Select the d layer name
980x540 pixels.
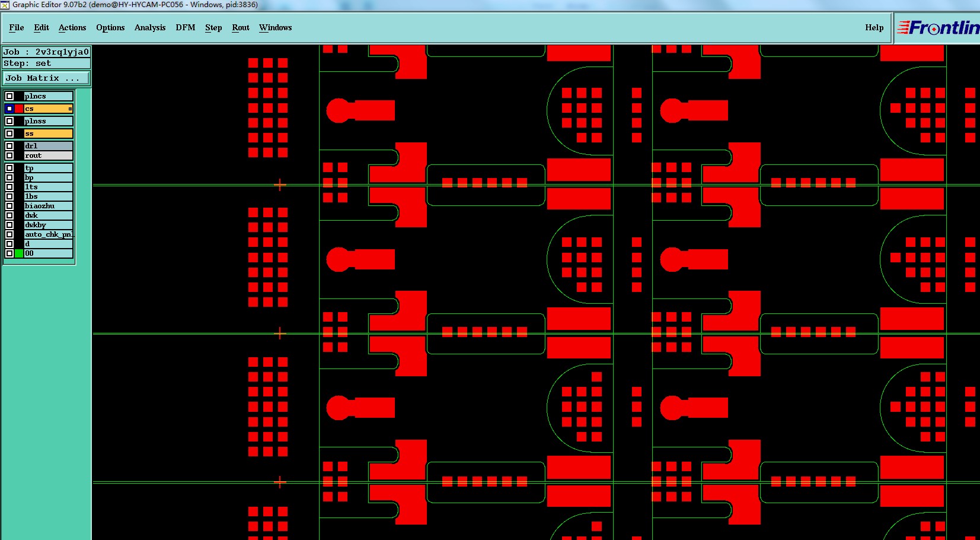coord(48,244)
